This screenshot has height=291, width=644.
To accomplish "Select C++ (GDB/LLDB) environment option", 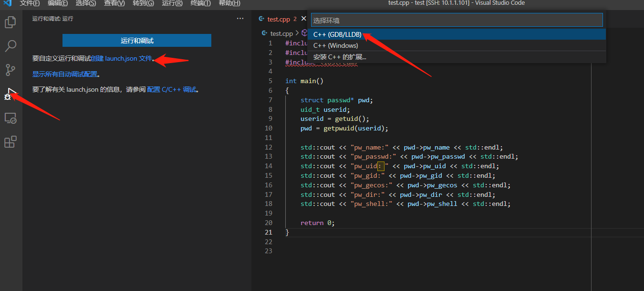I will click(x=457, y=34).
